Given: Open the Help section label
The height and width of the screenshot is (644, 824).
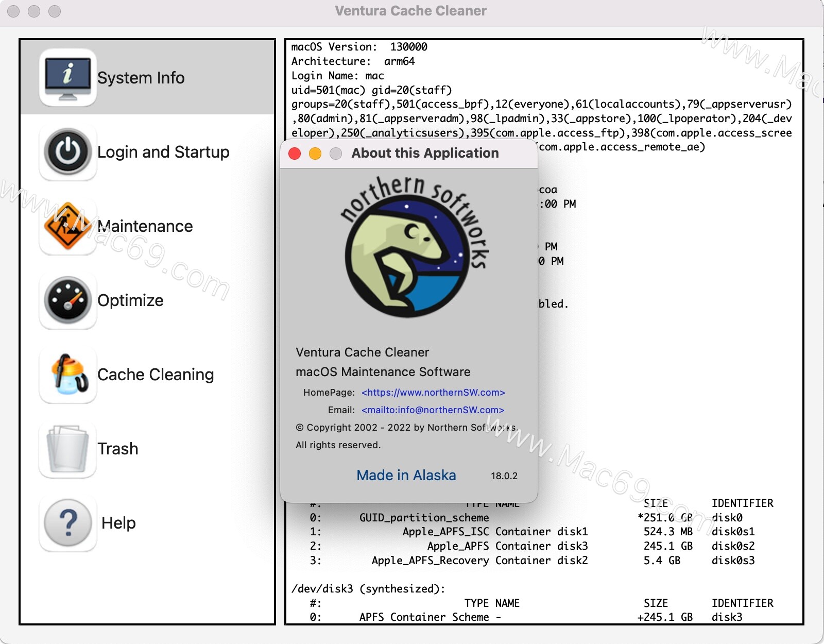Looking at the screenshot, I should point(118,523).
